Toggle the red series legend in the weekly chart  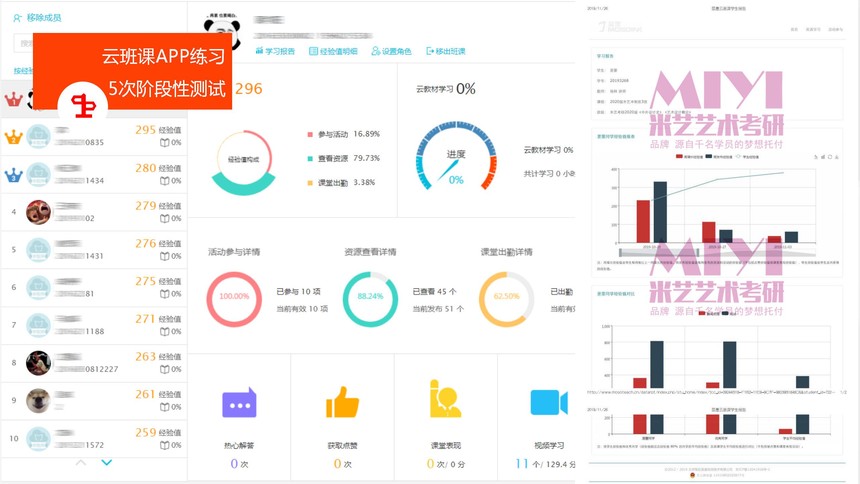pos(689,156)
